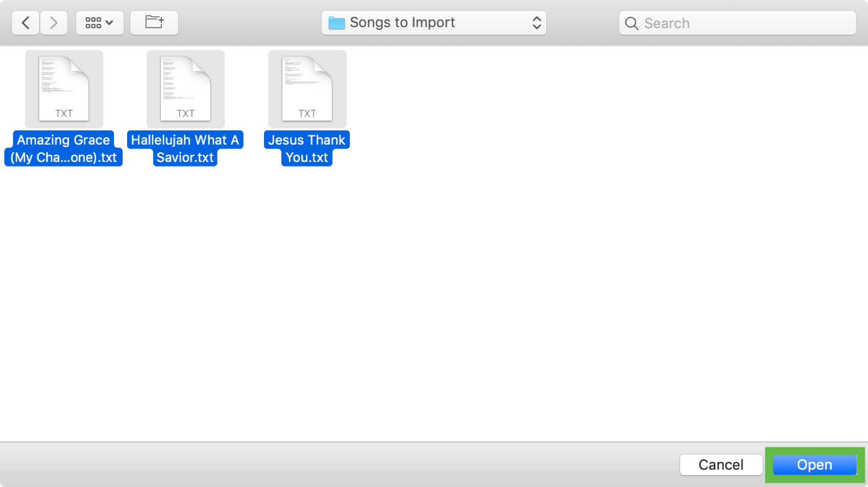Click Open to import selected songs
This screenshot has height=487, width=868.
(814, 465)
